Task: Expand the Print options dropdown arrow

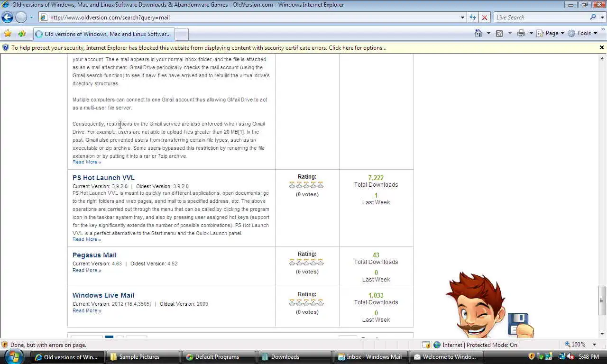Action: (x=531, y=33)
